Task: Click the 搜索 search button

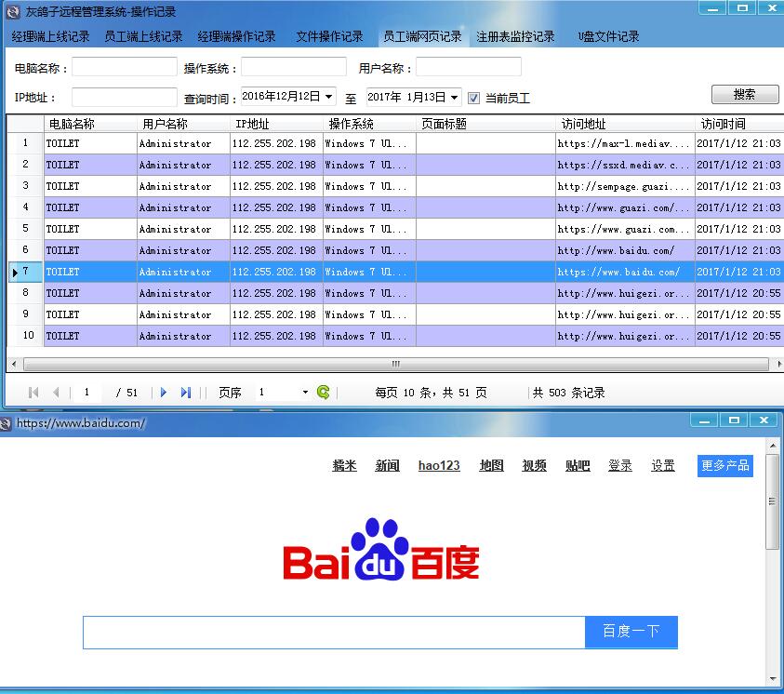Action: click(745, 94)
